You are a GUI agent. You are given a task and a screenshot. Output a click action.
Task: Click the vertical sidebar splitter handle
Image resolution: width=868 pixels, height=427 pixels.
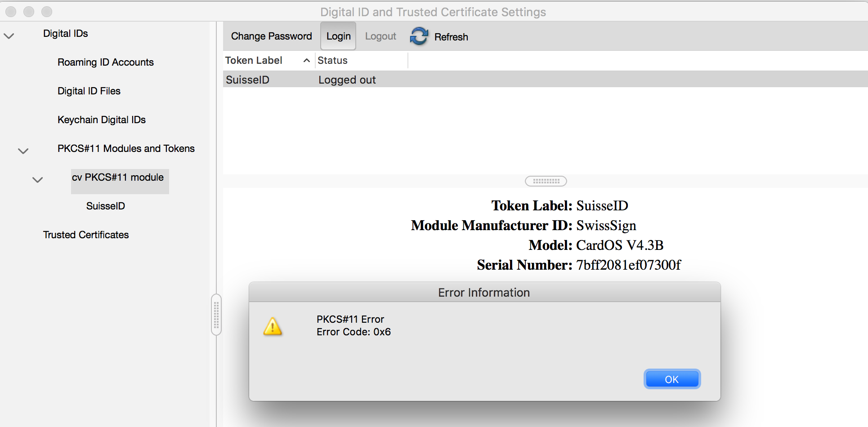pyautogui.click(x=216, y=315)
